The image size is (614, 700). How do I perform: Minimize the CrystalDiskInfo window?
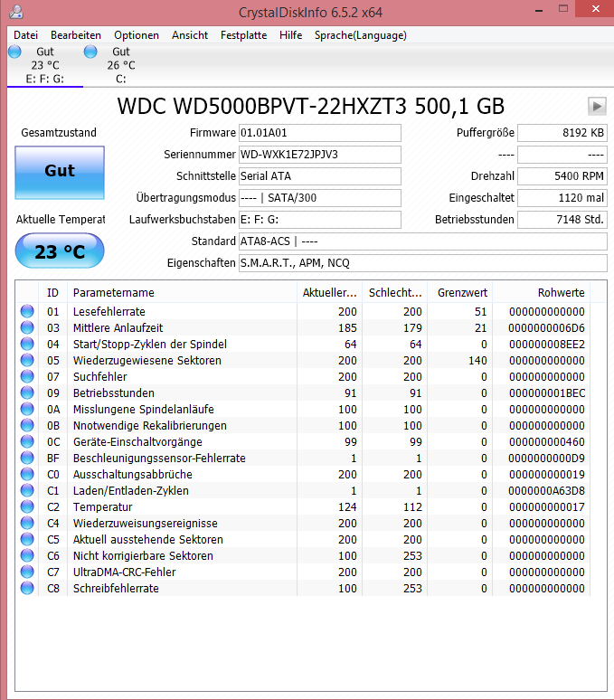coord(539,10)
